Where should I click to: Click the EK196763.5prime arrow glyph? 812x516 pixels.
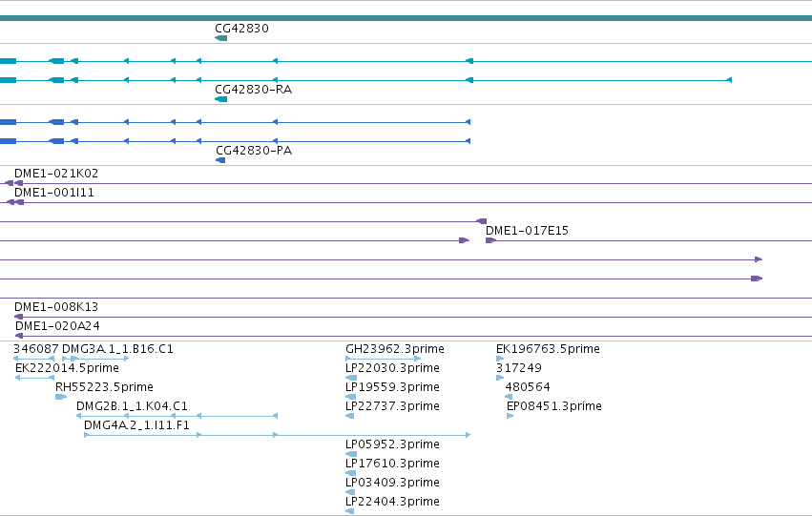click(x=500, y=359)
